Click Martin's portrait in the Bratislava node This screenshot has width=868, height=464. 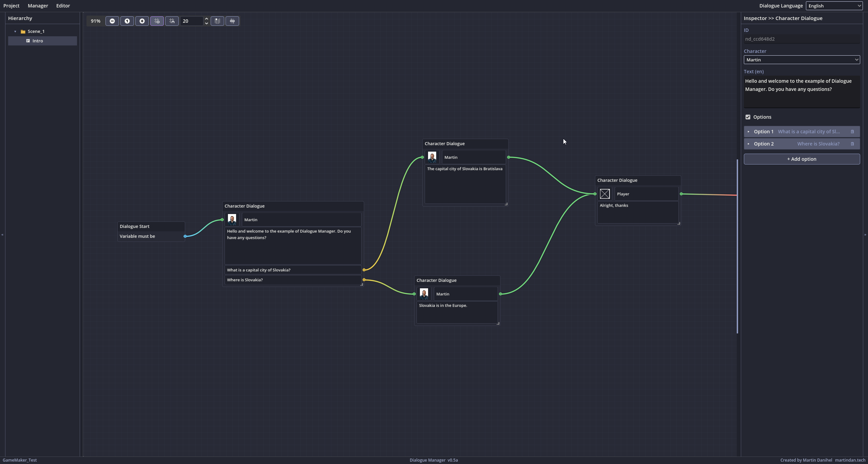[432, 157]
